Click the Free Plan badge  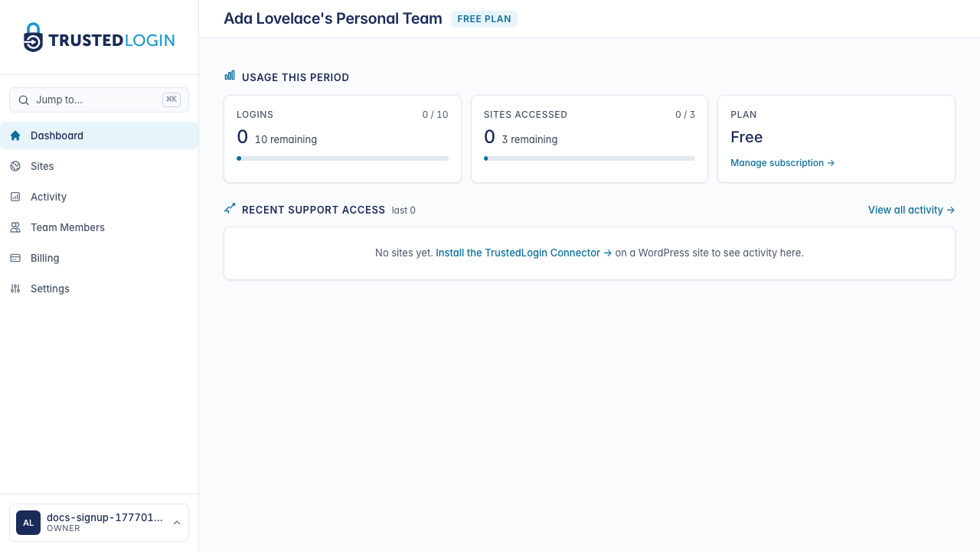(484, 19)
